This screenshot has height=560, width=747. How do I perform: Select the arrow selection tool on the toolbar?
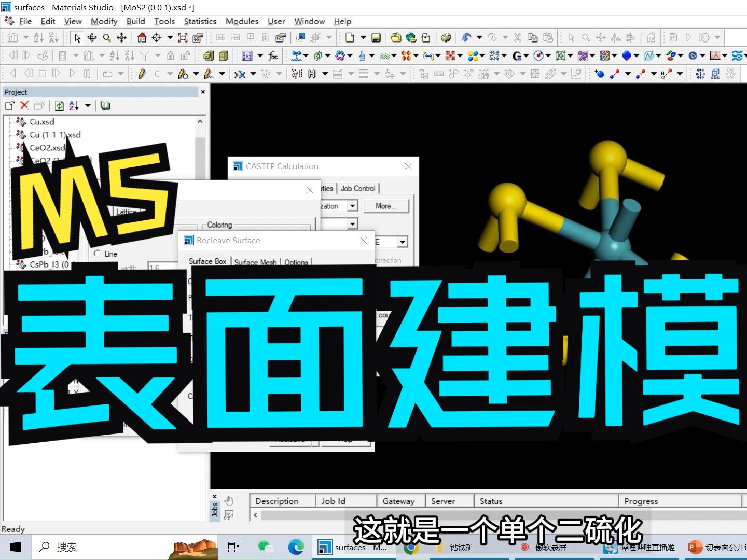pyautogui.click(x=77, y=37)
